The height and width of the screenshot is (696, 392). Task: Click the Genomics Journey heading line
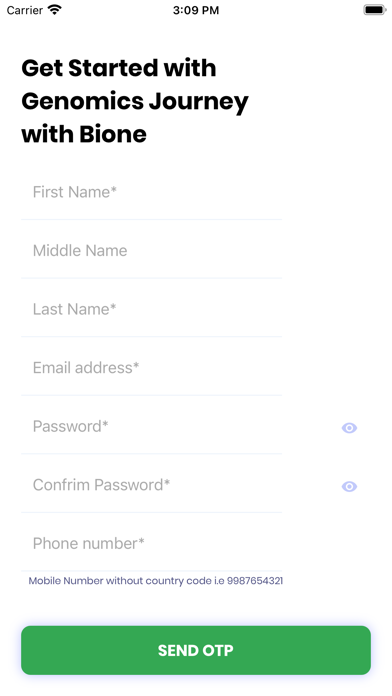pyautogui.click(x=135, y=102)
